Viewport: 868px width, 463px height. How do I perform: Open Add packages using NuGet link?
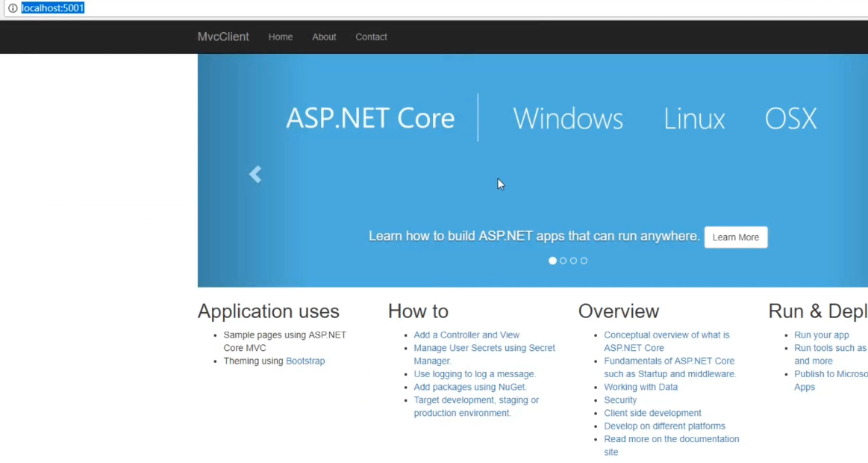click(470, 387)
